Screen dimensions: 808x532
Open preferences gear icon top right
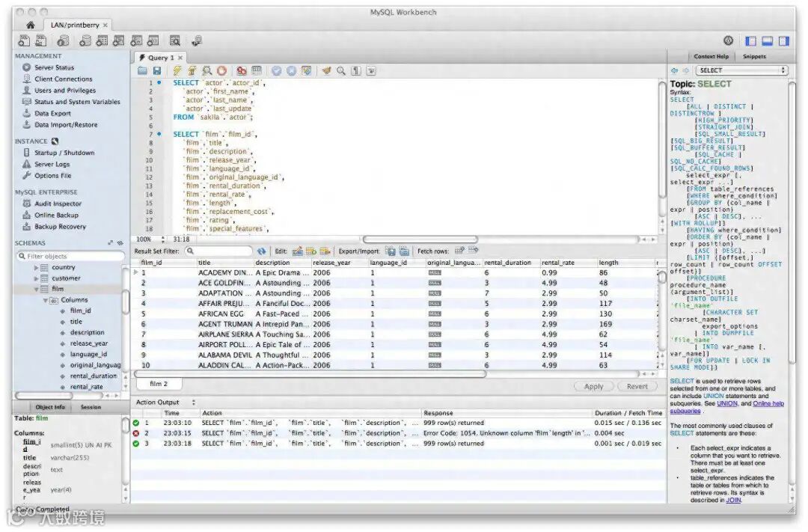coord(728,40)
